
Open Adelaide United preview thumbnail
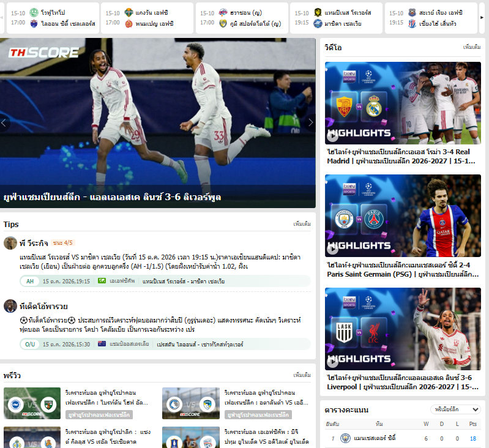[191, 438]
